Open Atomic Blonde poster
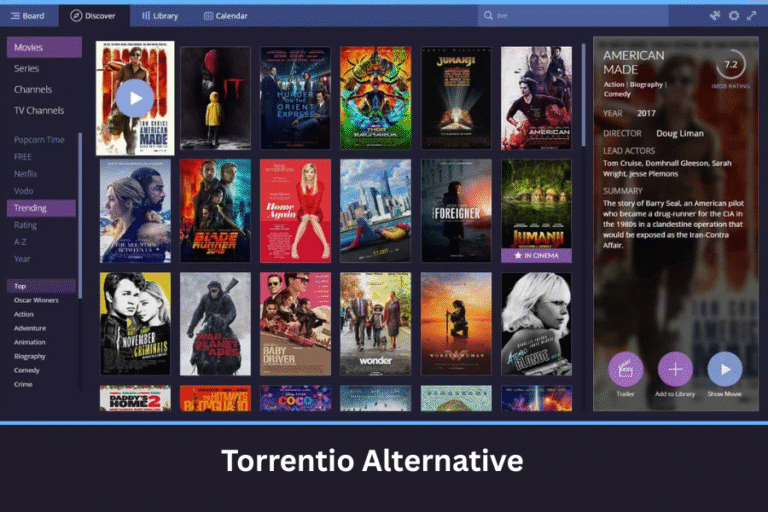This screenshot has width=768, height=512. [x=536, y=324]
